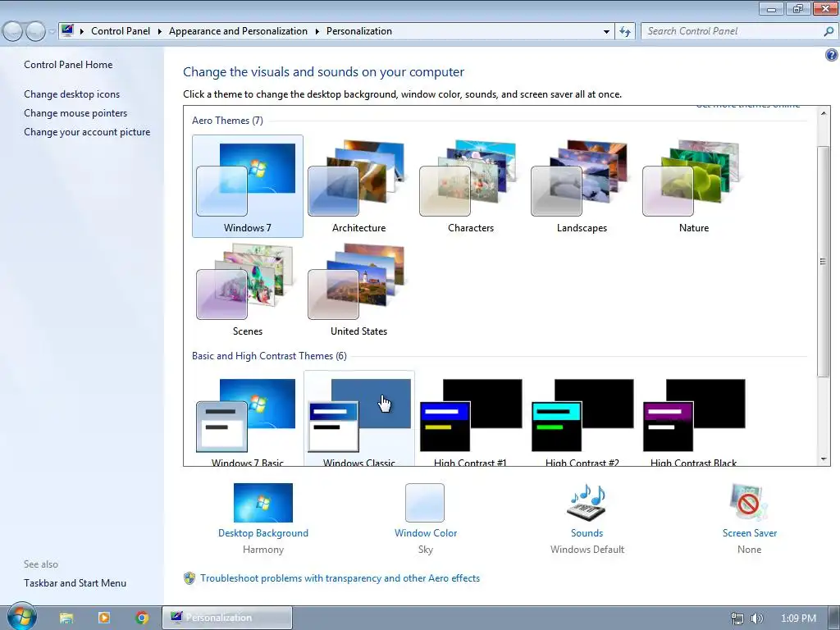Click the Desktop Background link
840x630 pixels.
[x=263, y=533]
